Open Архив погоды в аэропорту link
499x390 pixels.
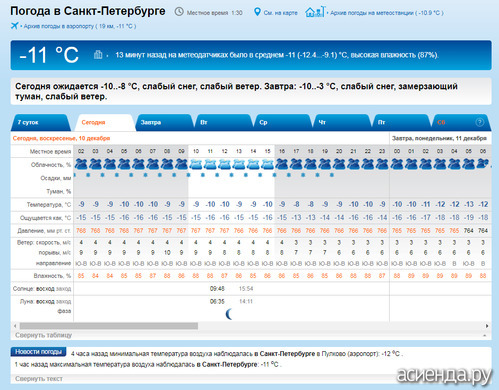tap(80, 26)
